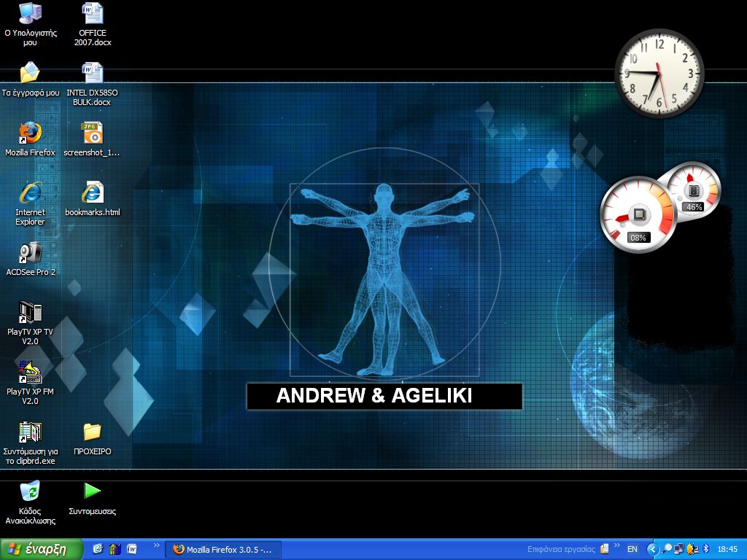Expand the Quick Launch overflow chevron
This screenshot has width=747, height=560.
click(157, 545)
